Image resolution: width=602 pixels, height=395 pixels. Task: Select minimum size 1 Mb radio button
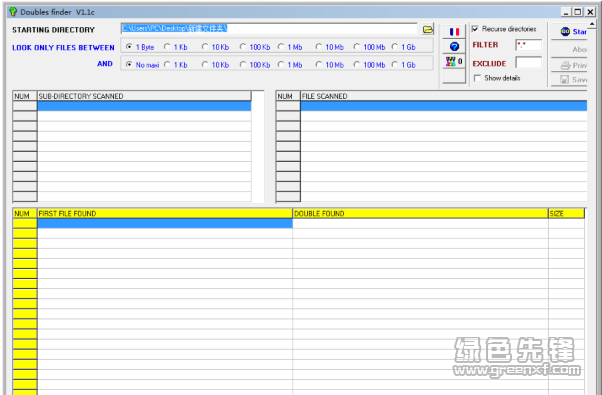pyautogui.click(x=281, y=47)
